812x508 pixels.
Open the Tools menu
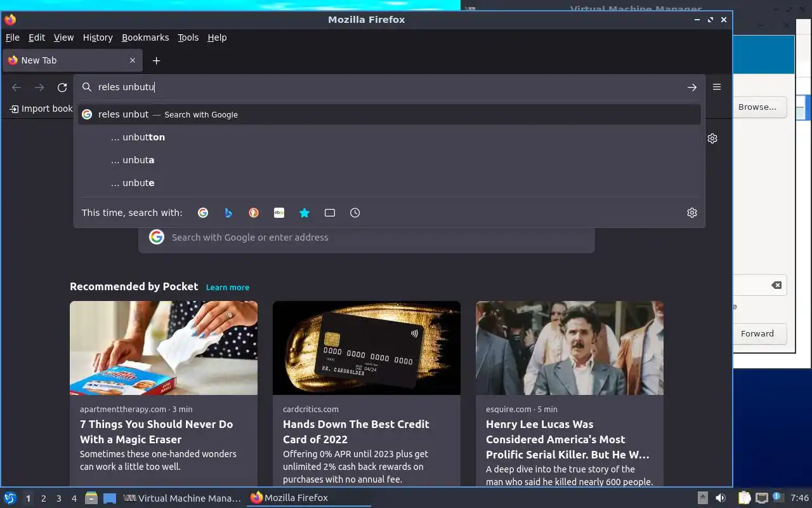tap(188, 37)
